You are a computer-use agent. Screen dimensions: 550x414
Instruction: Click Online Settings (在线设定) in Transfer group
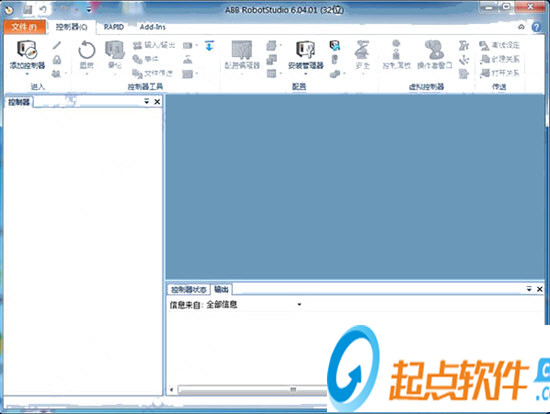click(x=500, y=45)
